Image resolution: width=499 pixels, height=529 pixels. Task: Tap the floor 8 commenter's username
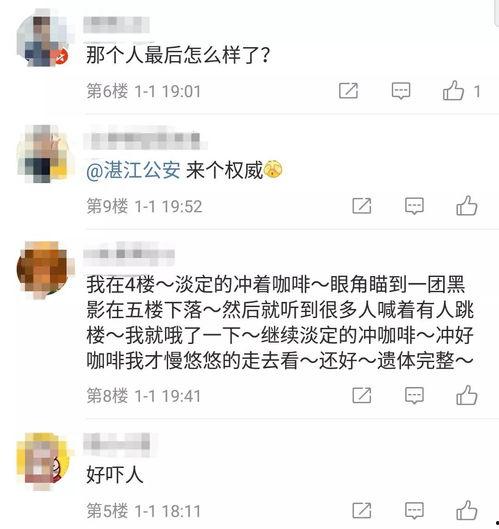(129, 254)
